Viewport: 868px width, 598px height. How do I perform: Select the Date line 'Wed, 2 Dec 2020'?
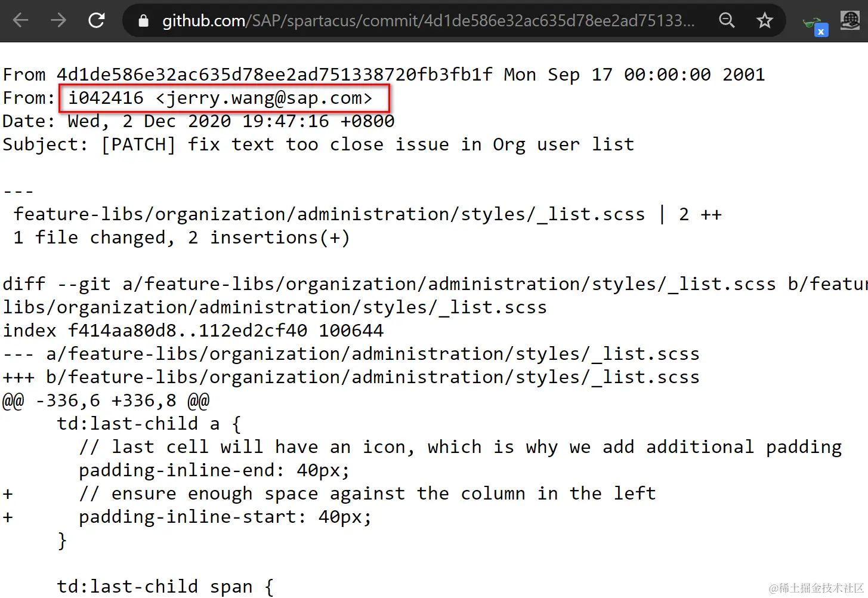pyautogui.click(x=199, y=122)
